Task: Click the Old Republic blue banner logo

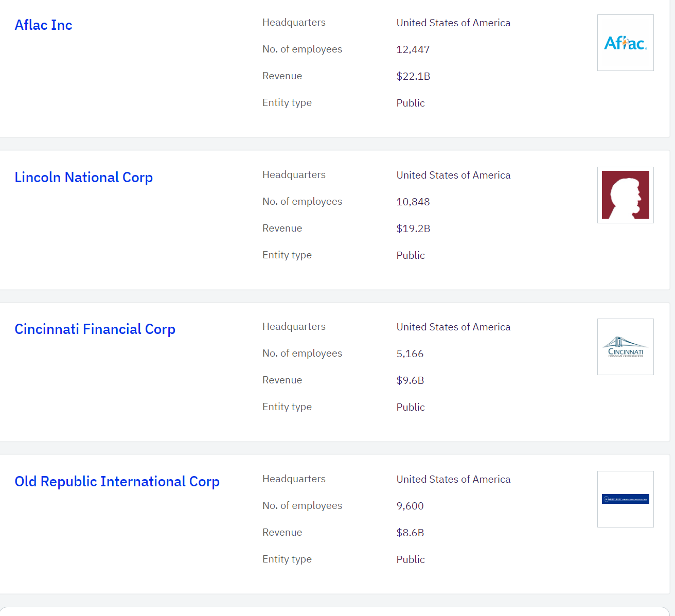Action: pyautogui.click(x=625, y=499)
